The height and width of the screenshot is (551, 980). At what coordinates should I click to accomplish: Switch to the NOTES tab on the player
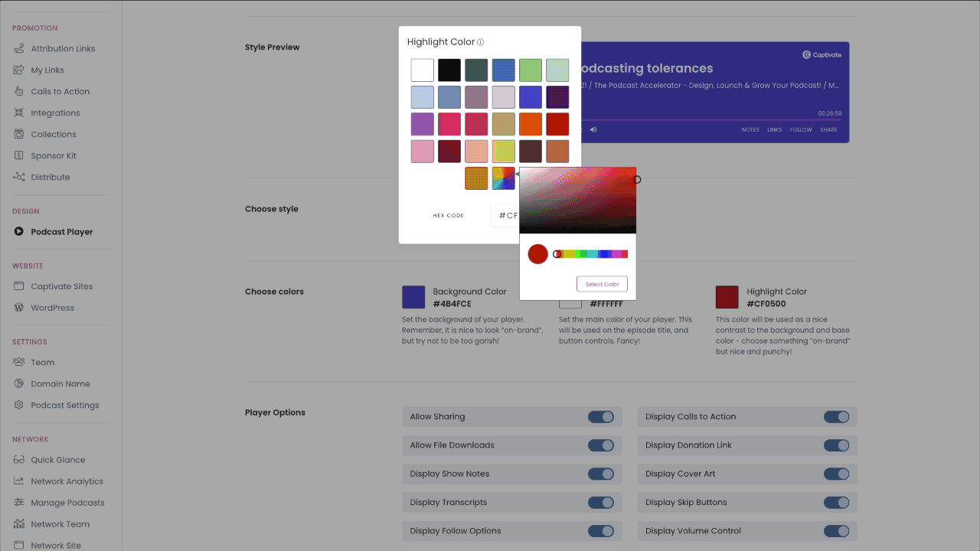[x=750, y=129]
